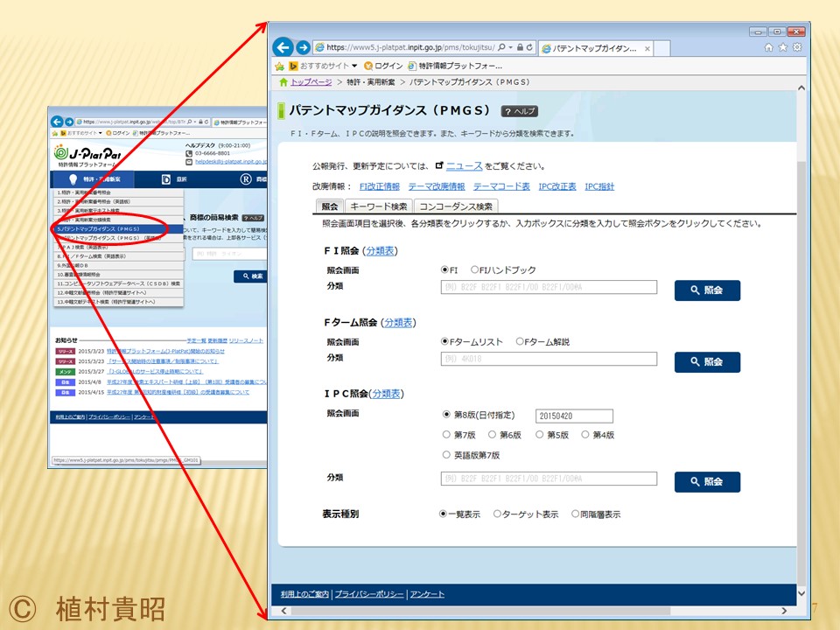Click the ?ヘルプ badge in the small window
840x630 pixels.
(253, 218)
